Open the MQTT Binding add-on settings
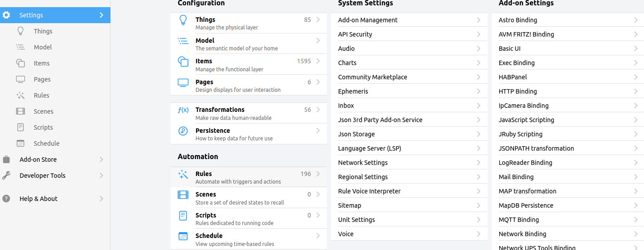Image resolution: width=644 pixels, height=250 pixels. 568,220
